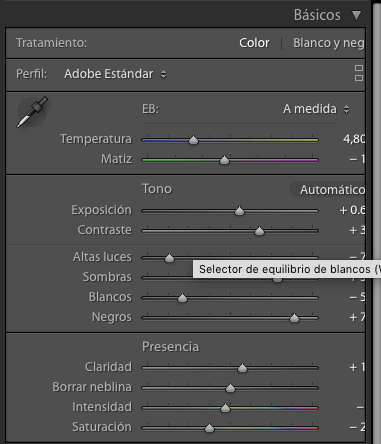Image resolution: width=381 pixels, height=444 pixels.
Task: Apply Automático tone adjustment
Action: [x=332, y=190]
